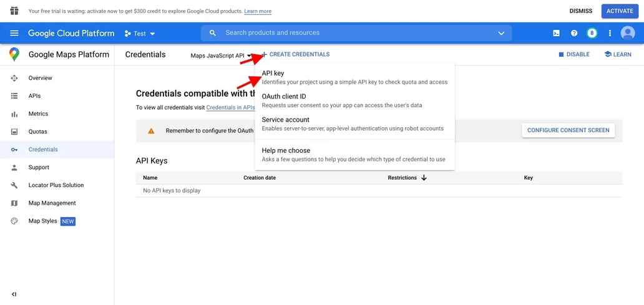Click the NEW badge beside Map Styles
This screenshot has height=305, width=644.
(68, 221)
